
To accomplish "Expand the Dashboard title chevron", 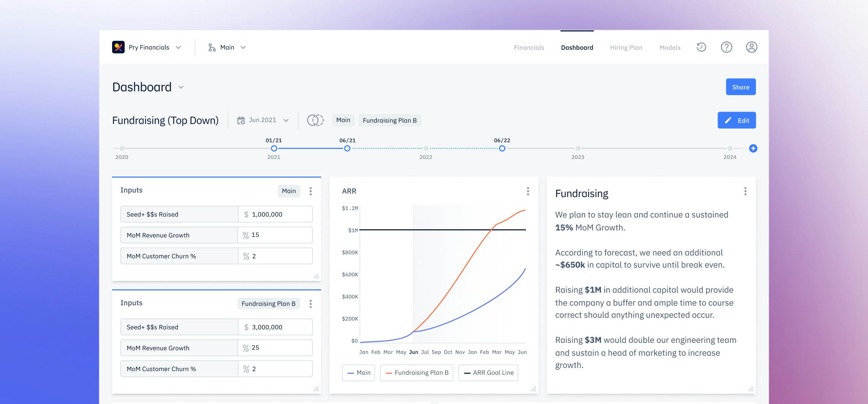I will pos(181,87).
